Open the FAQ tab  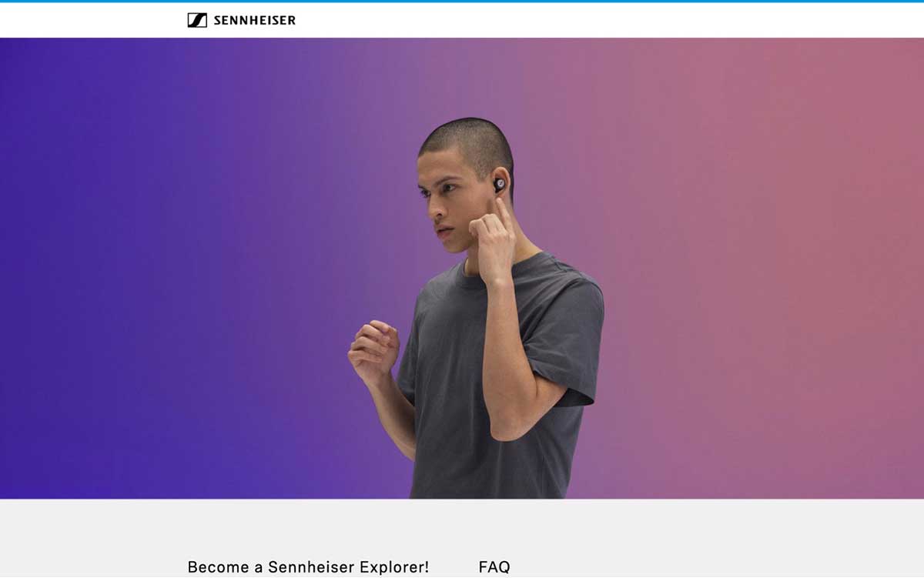pyautogui.click(x=494, y=567)
